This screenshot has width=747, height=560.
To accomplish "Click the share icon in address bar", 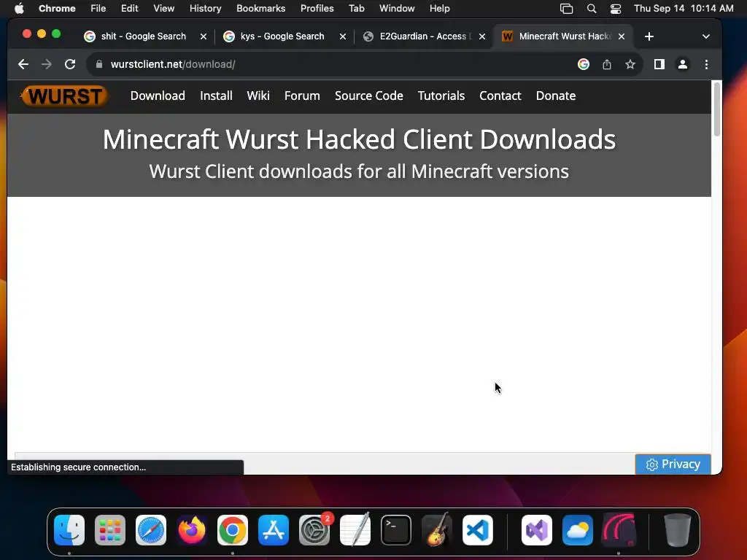I will (606, 64).
